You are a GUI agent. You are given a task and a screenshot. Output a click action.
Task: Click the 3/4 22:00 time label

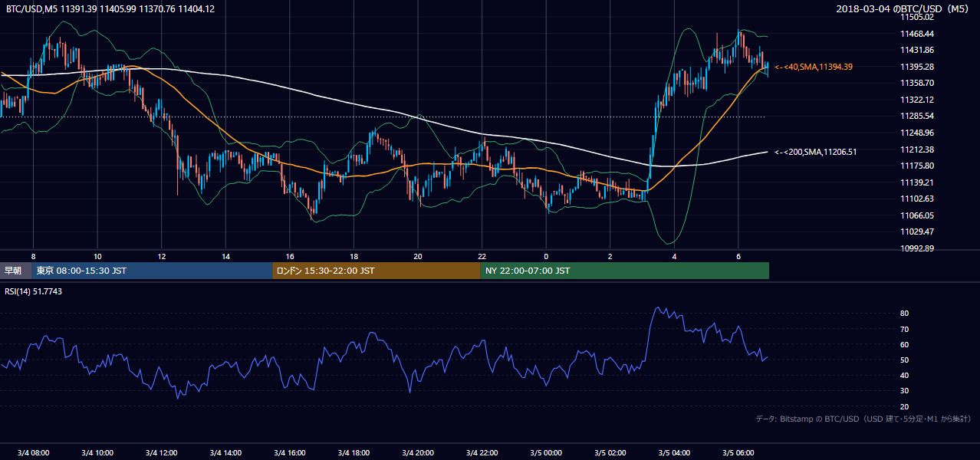coord(482,453)
